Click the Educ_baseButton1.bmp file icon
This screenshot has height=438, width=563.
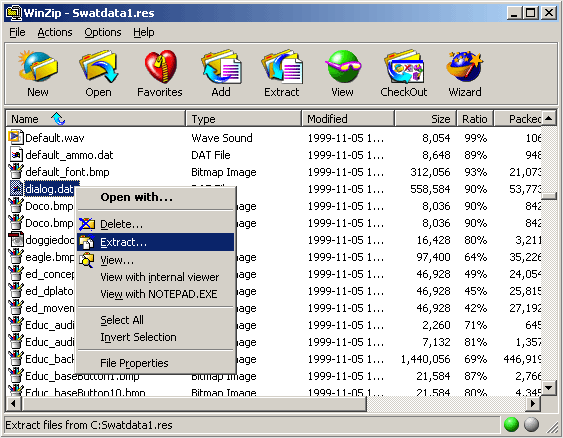click(x=15, y=376)
